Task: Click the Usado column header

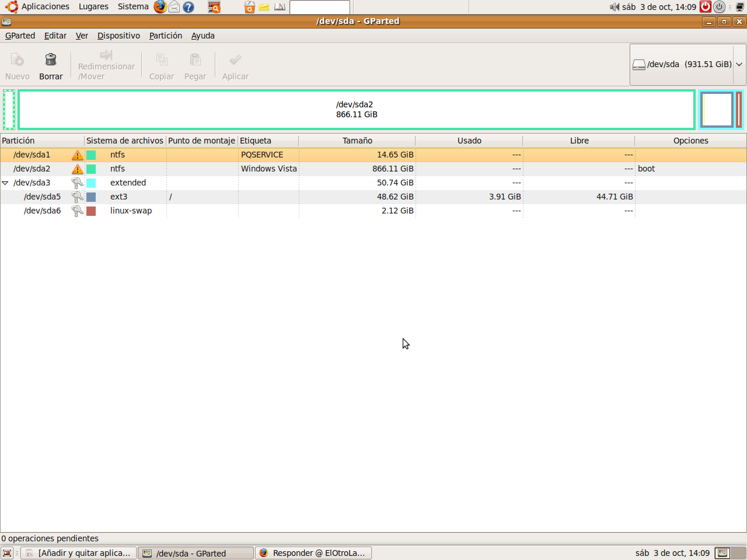Action: (x=469, y=141)
